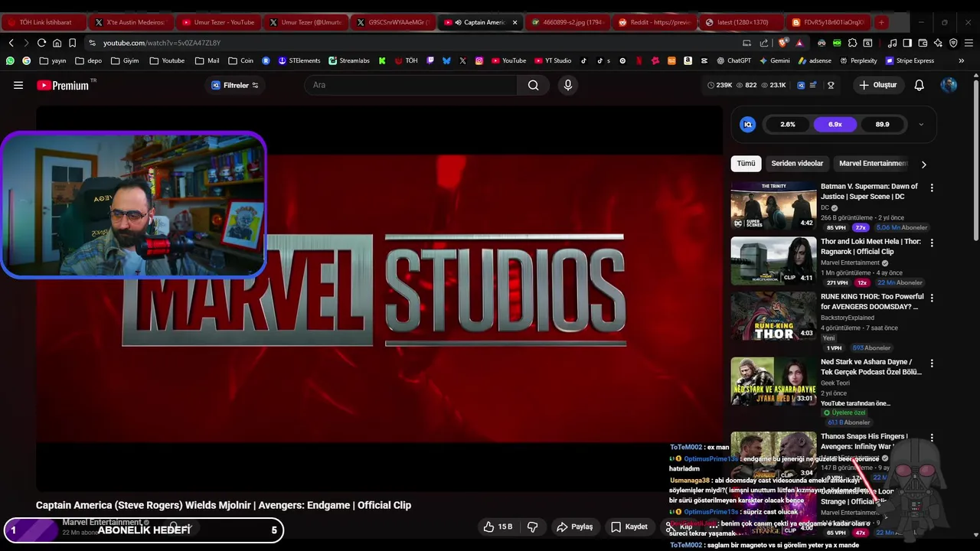980x551 pixels.
Task: Bookmark this page using bookmark icon
Action: [72, 43]
